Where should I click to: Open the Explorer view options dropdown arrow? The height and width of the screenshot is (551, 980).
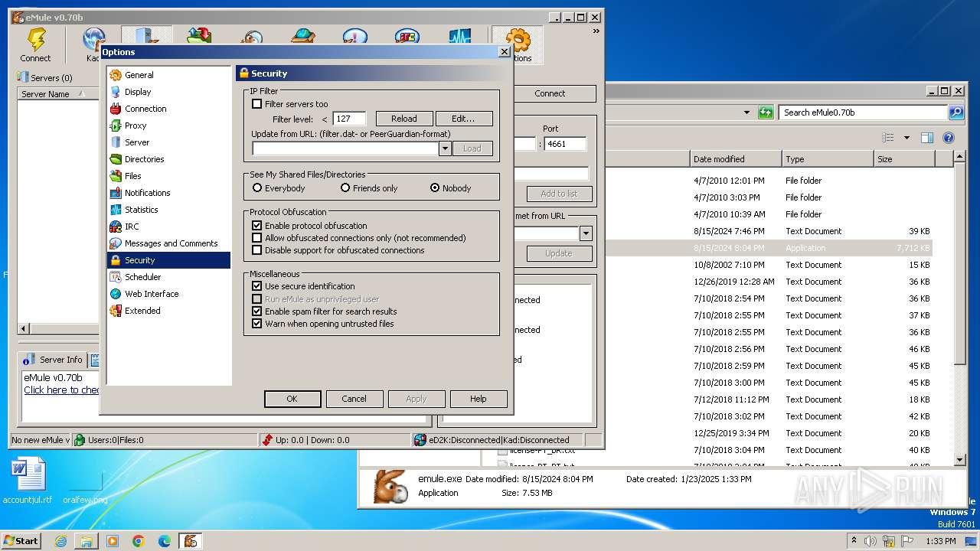[906, 139]
